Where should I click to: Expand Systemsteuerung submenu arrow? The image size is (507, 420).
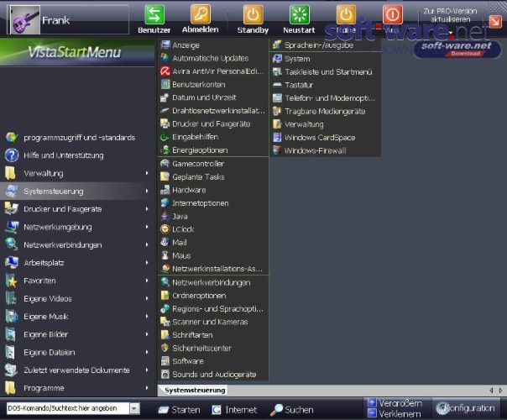click(x=147, y=191)
